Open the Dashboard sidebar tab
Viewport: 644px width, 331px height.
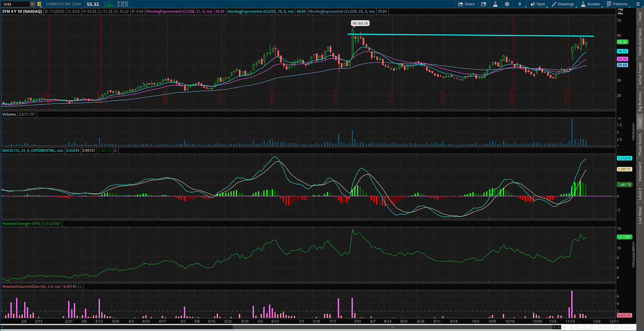(x=640, y=171)
